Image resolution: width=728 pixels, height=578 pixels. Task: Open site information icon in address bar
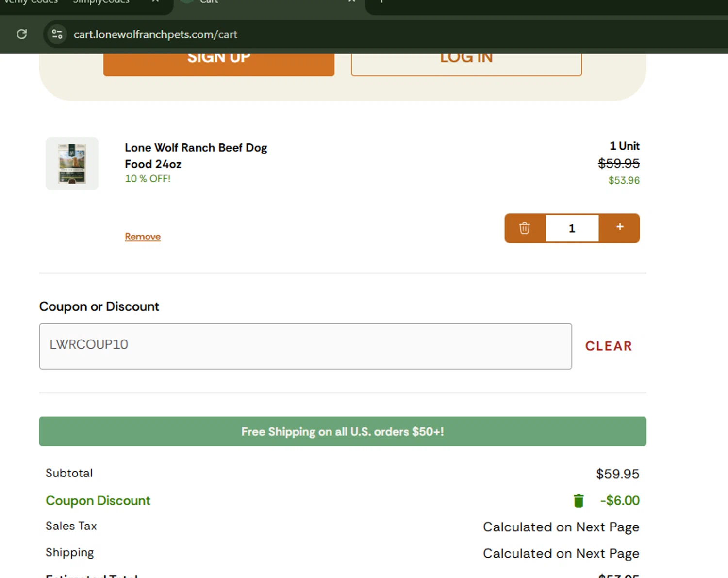[x=57, y=34]
